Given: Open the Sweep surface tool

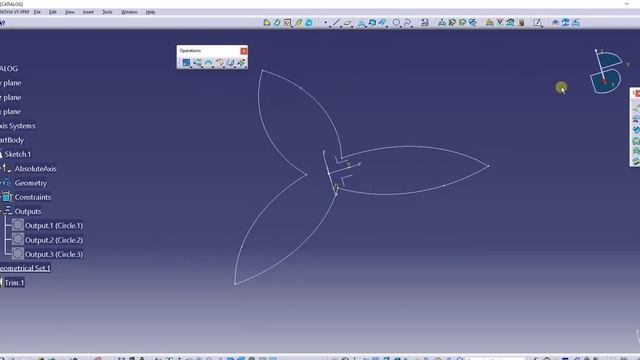Looking at the screenshot, I should [462, 23].
